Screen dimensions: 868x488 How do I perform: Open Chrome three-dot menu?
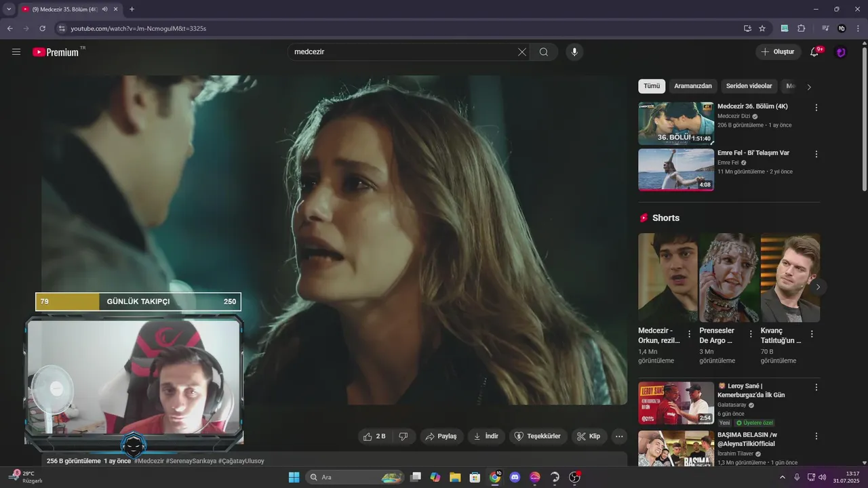[859, 28]
